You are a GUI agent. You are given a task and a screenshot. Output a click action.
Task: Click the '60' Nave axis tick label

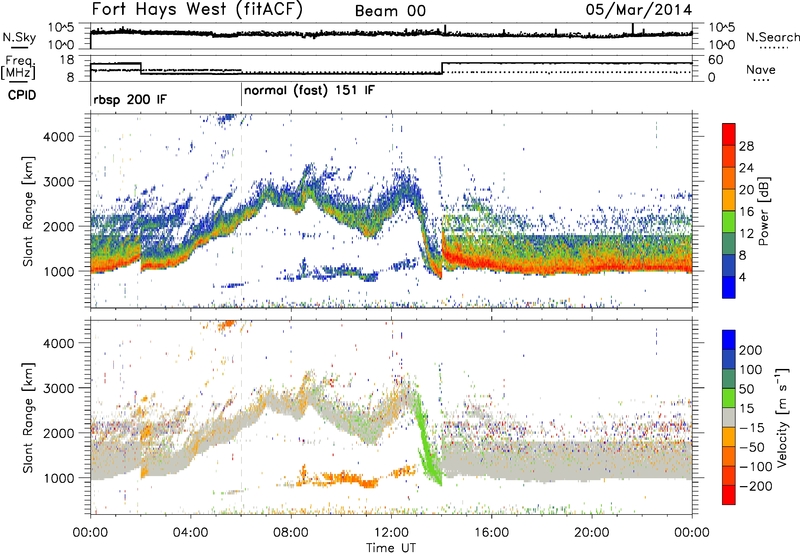click(x=716, y=60)
